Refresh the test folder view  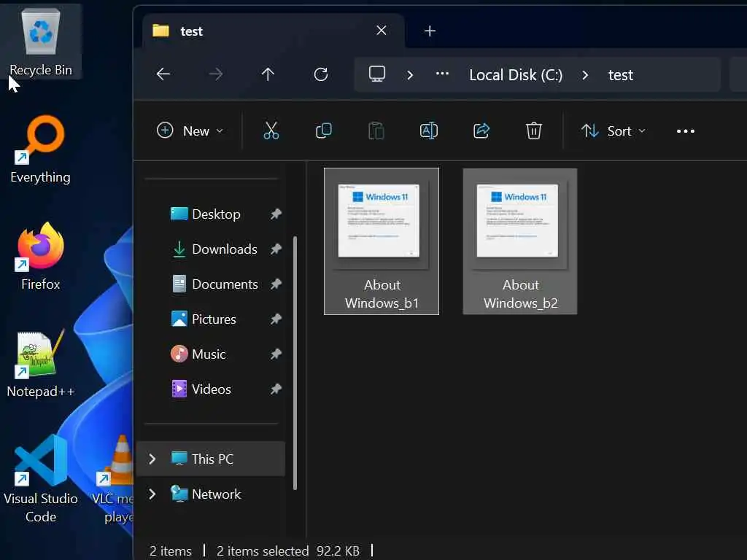(321, 74)
